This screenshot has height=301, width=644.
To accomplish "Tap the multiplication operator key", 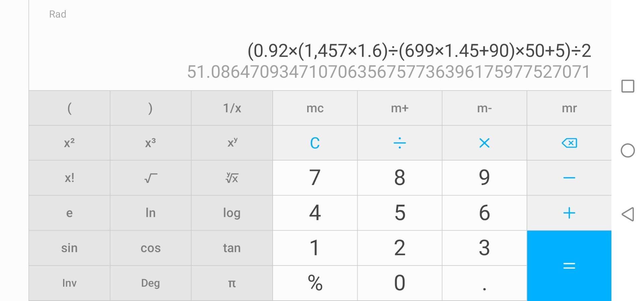I will click(x=484, y=143).
